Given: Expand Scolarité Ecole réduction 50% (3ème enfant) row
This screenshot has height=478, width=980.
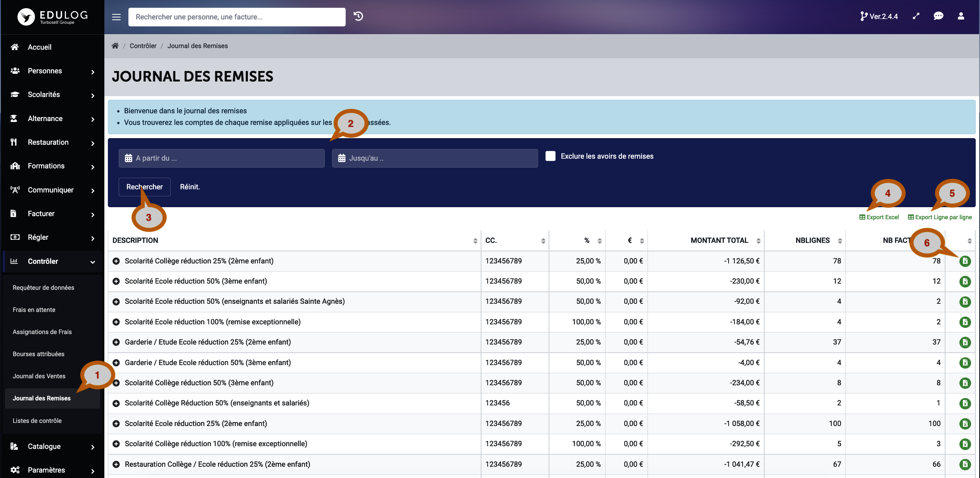Looking at the screenshot, I should (x=116, y=281).
